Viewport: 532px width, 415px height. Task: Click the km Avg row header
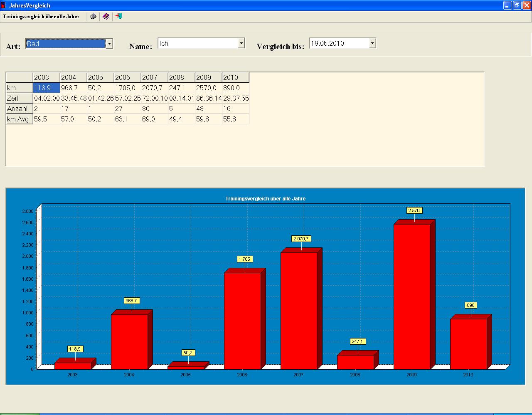19,119
